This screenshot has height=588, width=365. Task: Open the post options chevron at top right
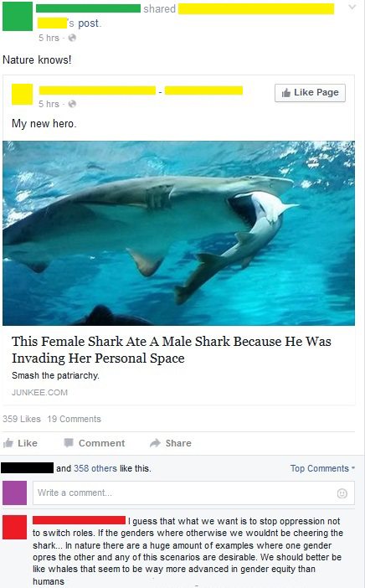(x=352, y=7)
